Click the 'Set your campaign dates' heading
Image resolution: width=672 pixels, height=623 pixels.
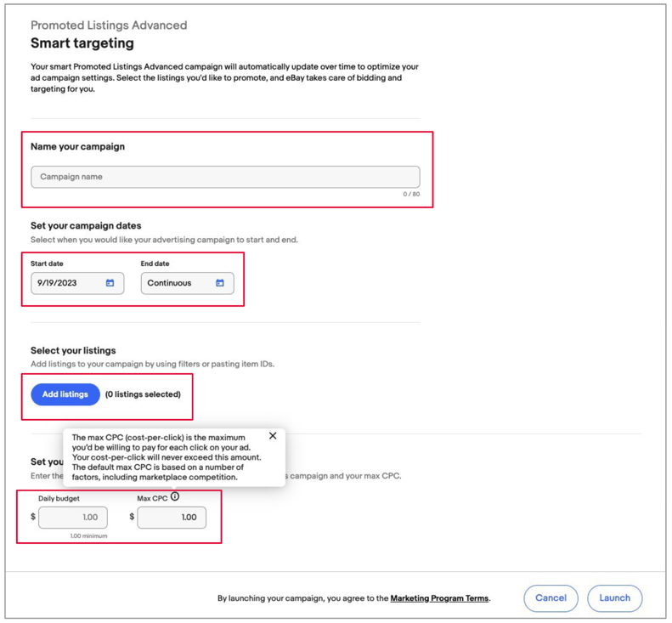(86, 225)
